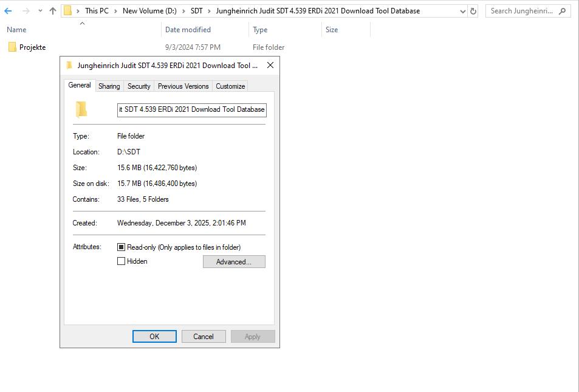Click the Type value File folder in Properties
The height and width of the screenshot is (392, 579).
[131, 136]
